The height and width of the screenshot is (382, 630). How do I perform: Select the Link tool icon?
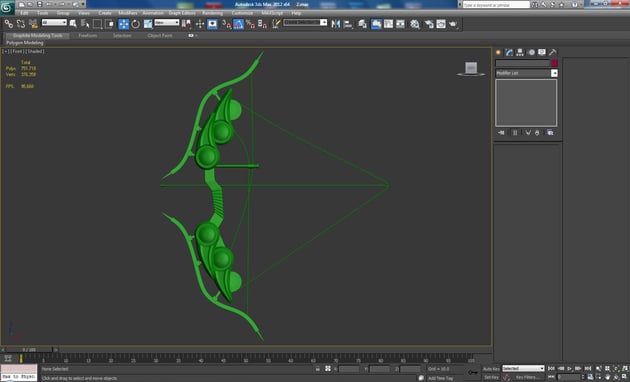coord(8,24)
